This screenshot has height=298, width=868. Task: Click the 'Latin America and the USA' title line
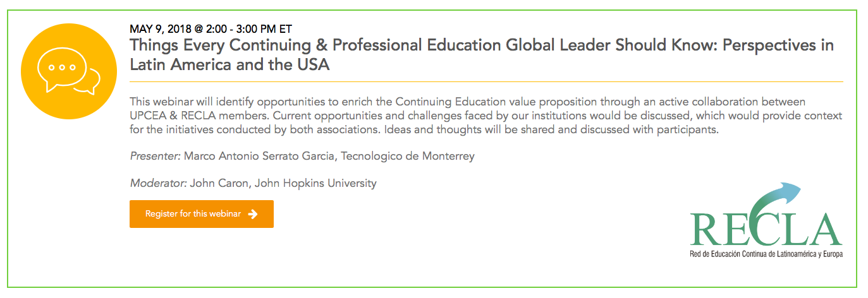point(229,64)
